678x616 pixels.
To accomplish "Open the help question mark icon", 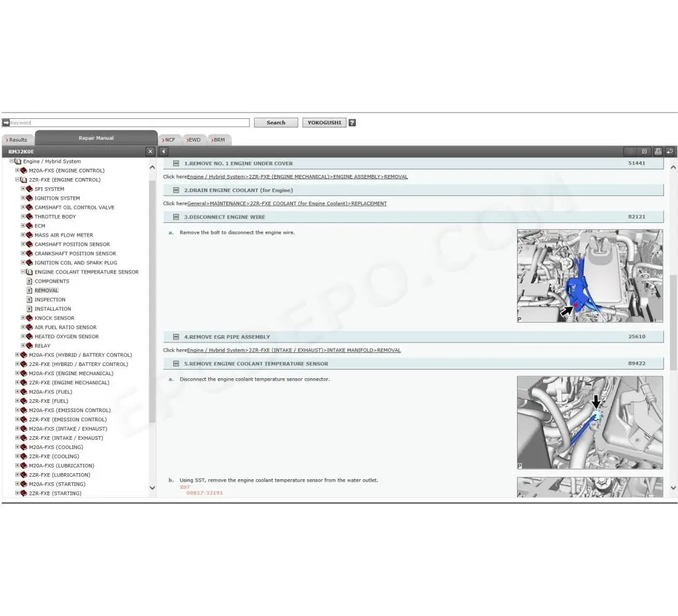I will coord(352,123).
